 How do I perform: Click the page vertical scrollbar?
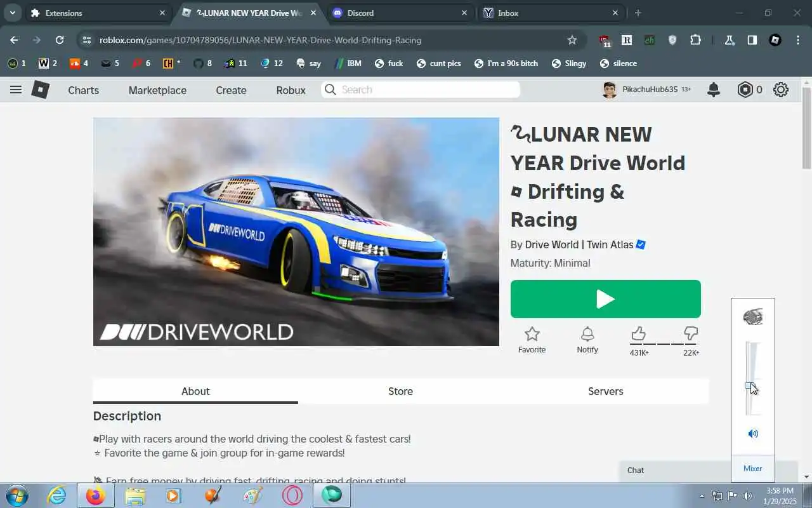click(x=806, y=127)
